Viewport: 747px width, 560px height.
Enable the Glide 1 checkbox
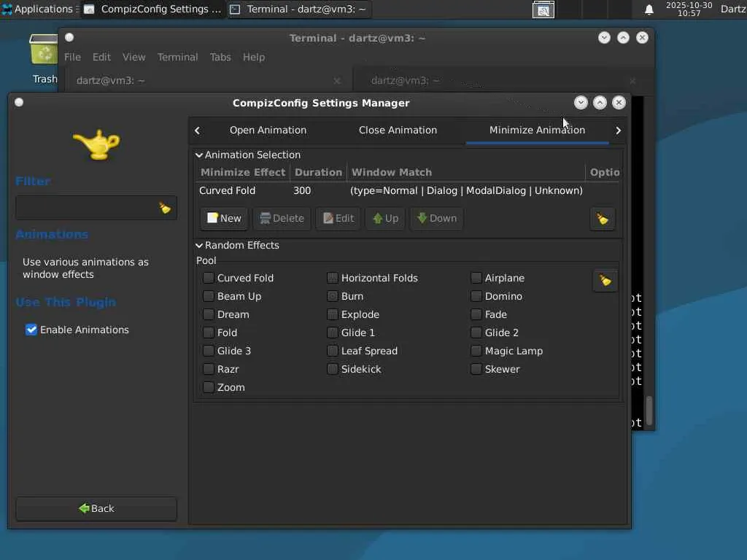[333, 332]
